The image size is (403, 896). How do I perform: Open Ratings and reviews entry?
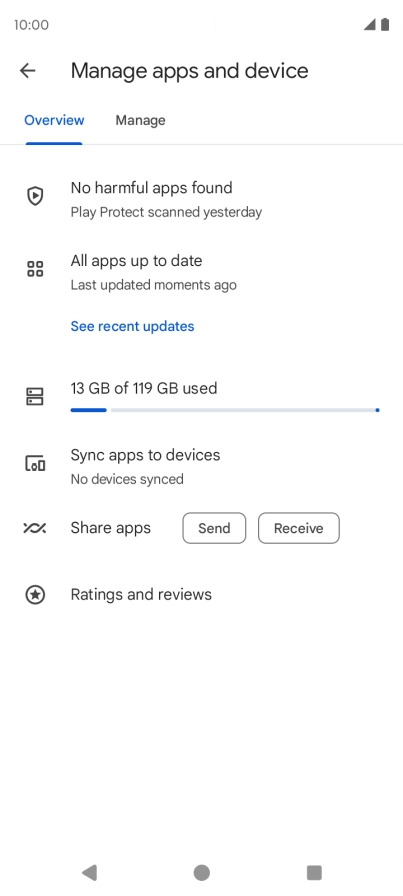tap(201, 595)
